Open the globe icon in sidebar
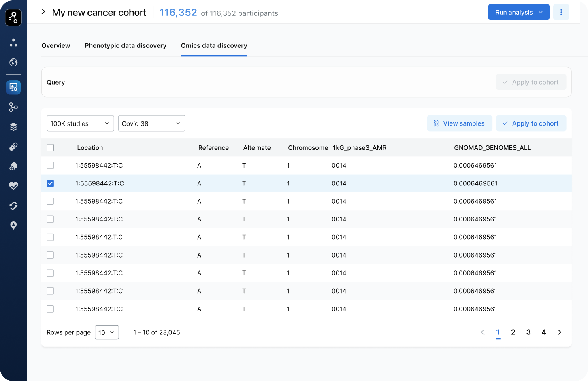588x381 pixels. [x=13, y=62]
